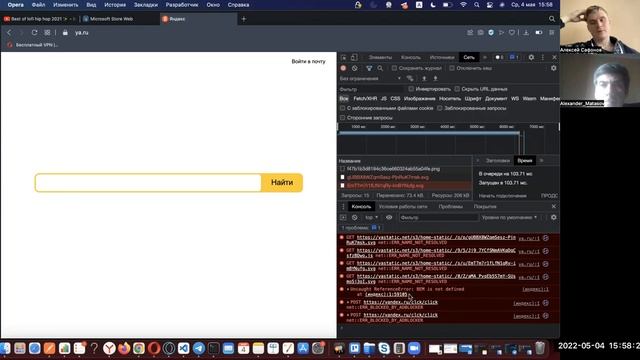Viewport: 640px width, 360px height.
Task: Reload the ya.ru page
Action: 34,33
